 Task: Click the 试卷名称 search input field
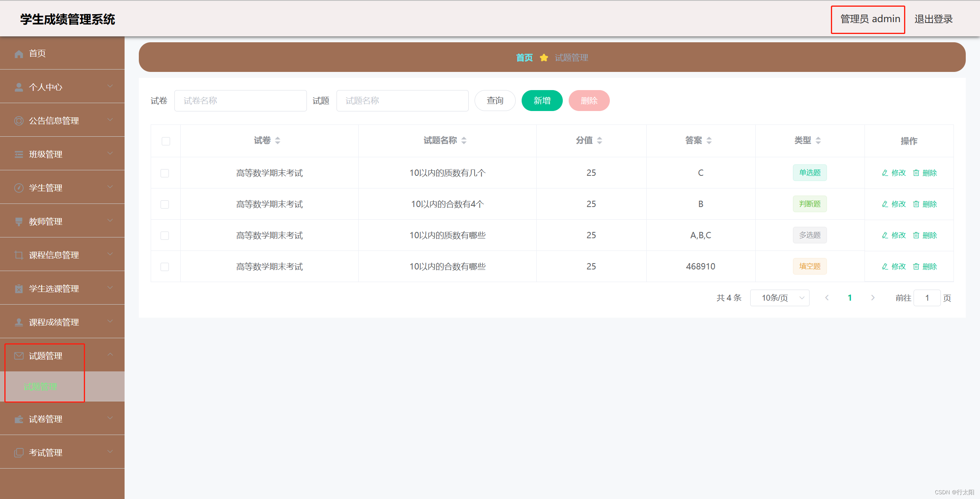tap(240, 100)
